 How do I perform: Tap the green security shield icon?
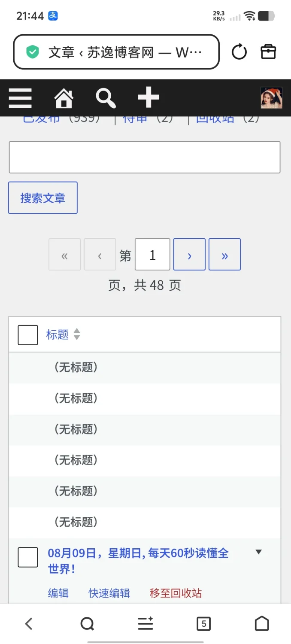tap(33, 52)
